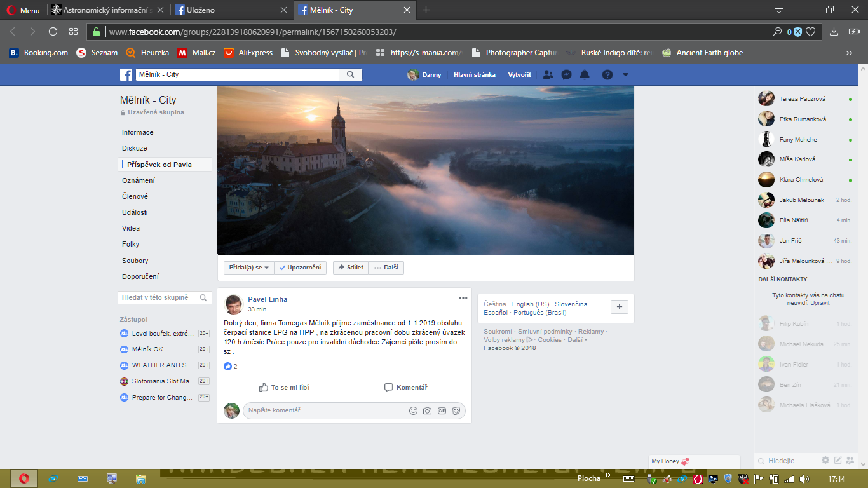The height and width of the screenshot is (488, 868).
Task: Open the AliExpress bookmark
Action: pyautogui.click(x=248, y=53)
